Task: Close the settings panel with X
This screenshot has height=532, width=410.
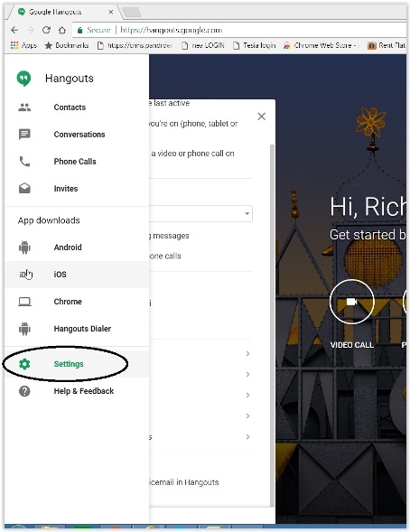Action: 262,117
